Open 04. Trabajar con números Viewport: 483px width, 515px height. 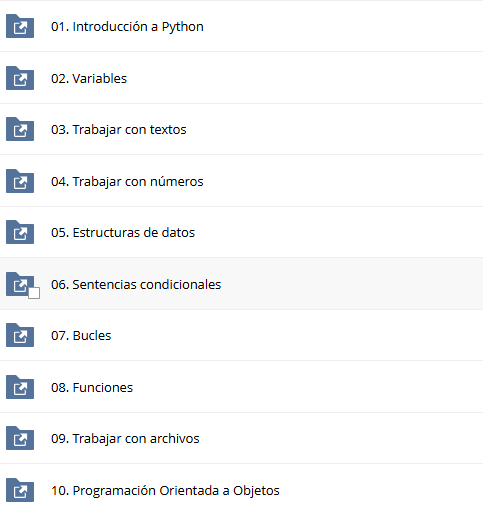click(x=127, y=182)
